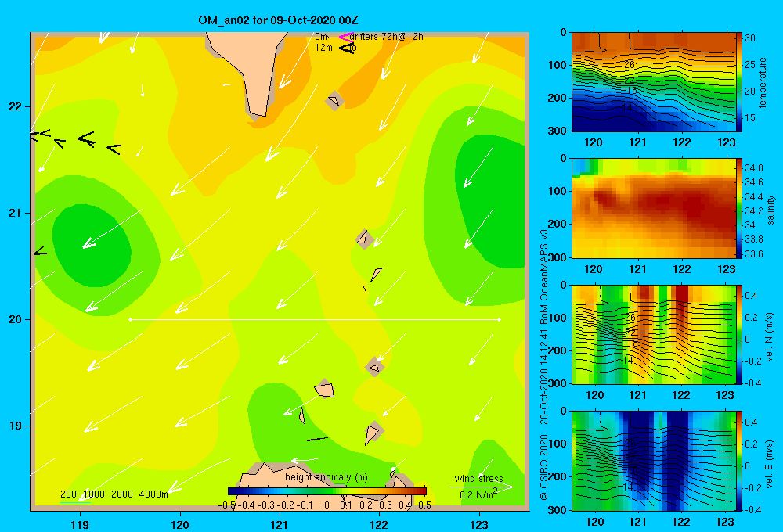The height and width of the screenshot is (532, 783).
Task: Click the green low-height eddy near 119°E 20.7°N
Action: pos(92,246)
